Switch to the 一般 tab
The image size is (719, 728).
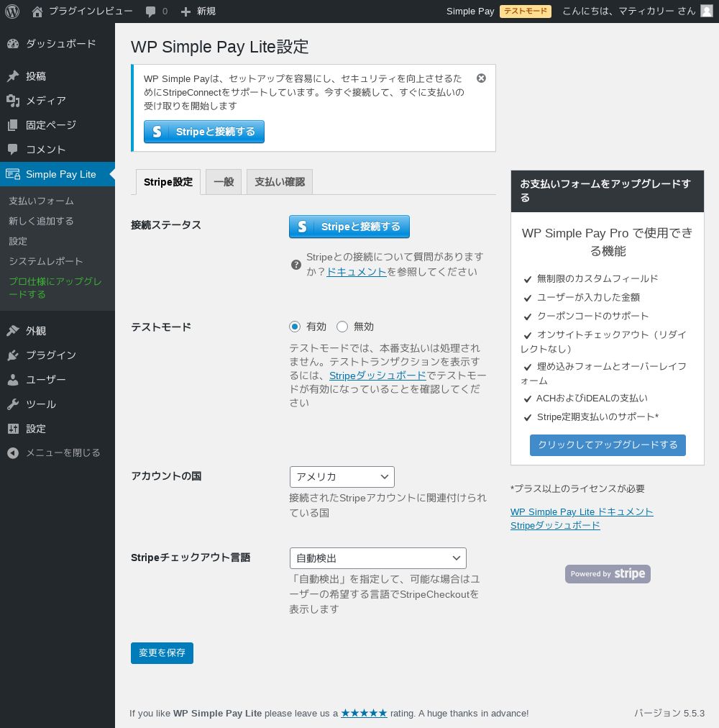pos(224,182)
